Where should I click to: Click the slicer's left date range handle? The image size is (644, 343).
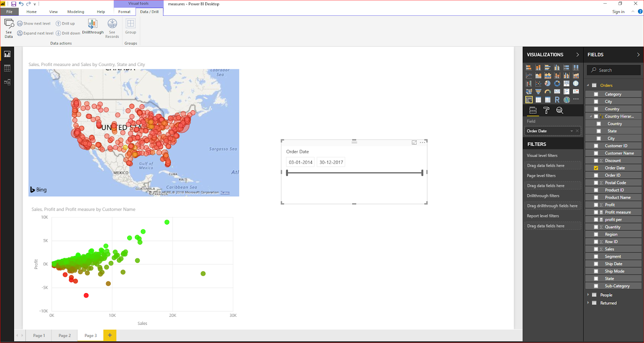pyautogui.click(x=287, y=173)
